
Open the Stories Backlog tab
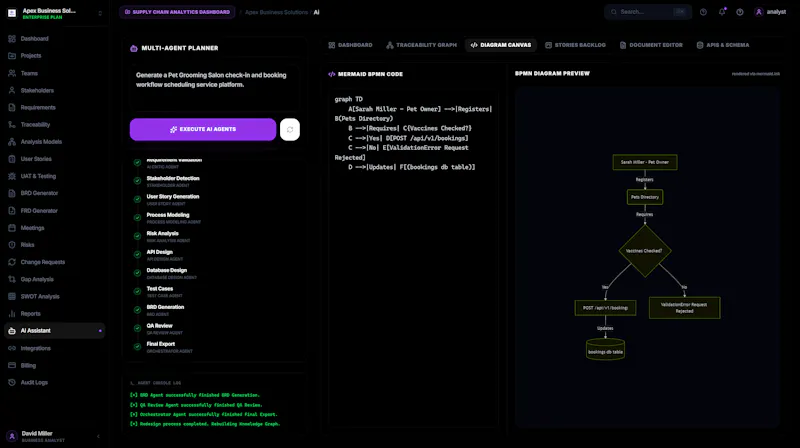tap(575, 45)
